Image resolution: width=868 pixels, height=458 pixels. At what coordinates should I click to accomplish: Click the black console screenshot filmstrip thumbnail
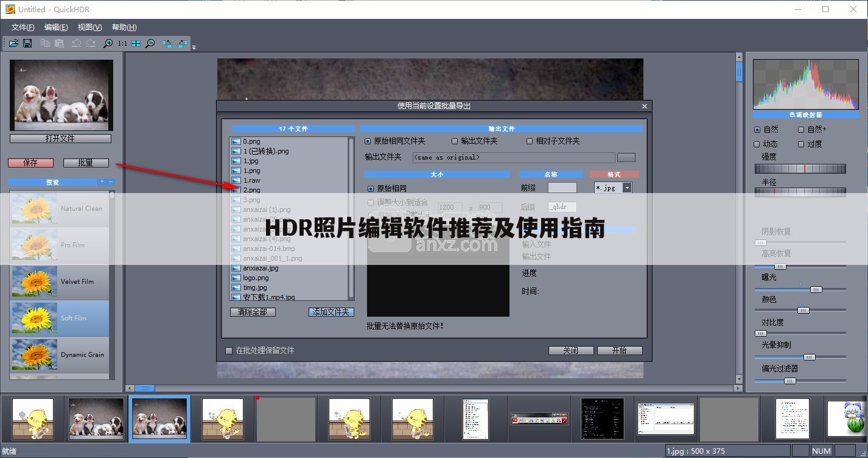click(x=603, y=418)
